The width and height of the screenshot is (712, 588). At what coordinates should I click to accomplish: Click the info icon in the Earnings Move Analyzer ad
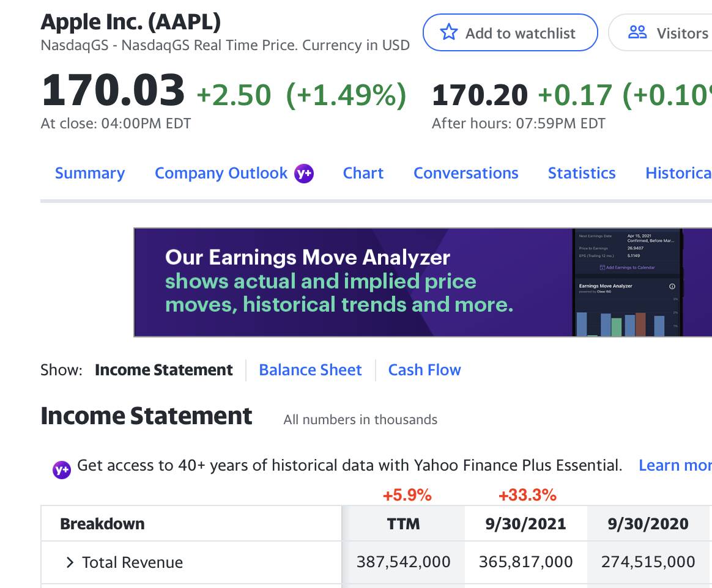tap(672, 286)
